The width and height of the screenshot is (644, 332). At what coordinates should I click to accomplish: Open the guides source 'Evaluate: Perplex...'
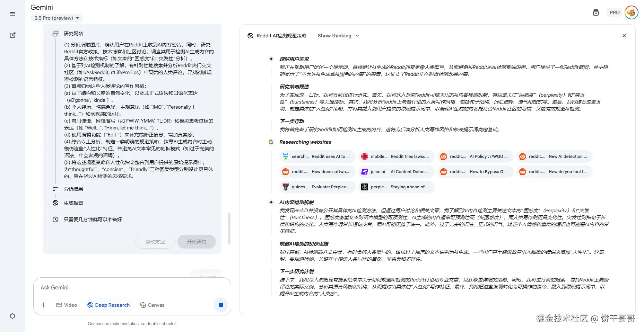[317, 187]
